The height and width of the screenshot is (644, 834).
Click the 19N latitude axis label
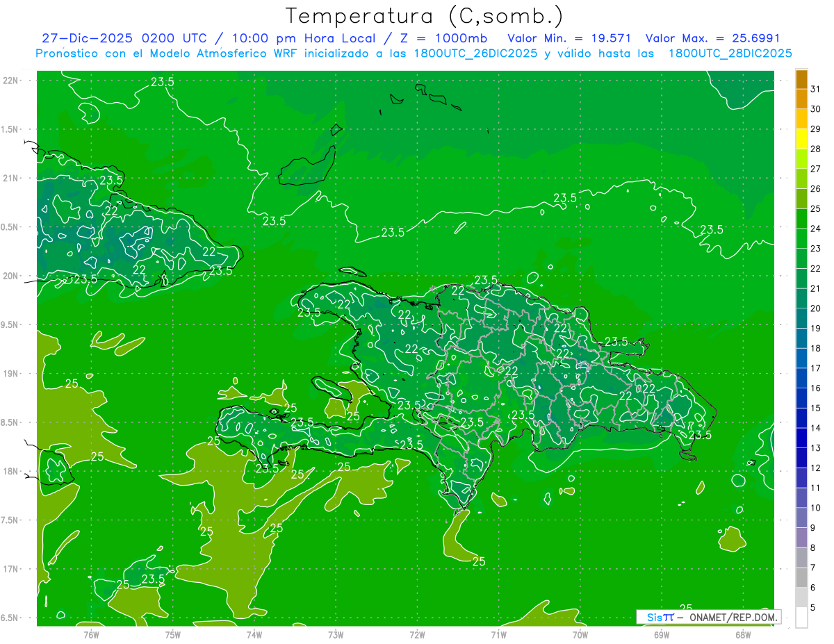[x=10, y=374]
